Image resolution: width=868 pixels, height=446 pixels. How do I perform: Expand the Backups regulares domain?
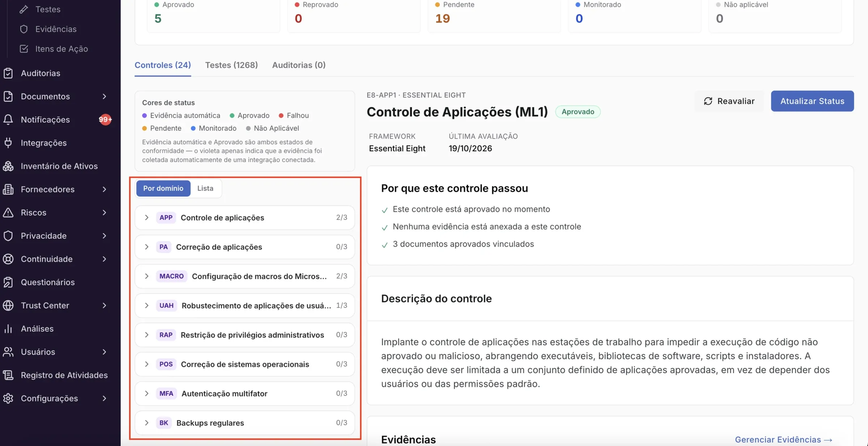(244, 423)
